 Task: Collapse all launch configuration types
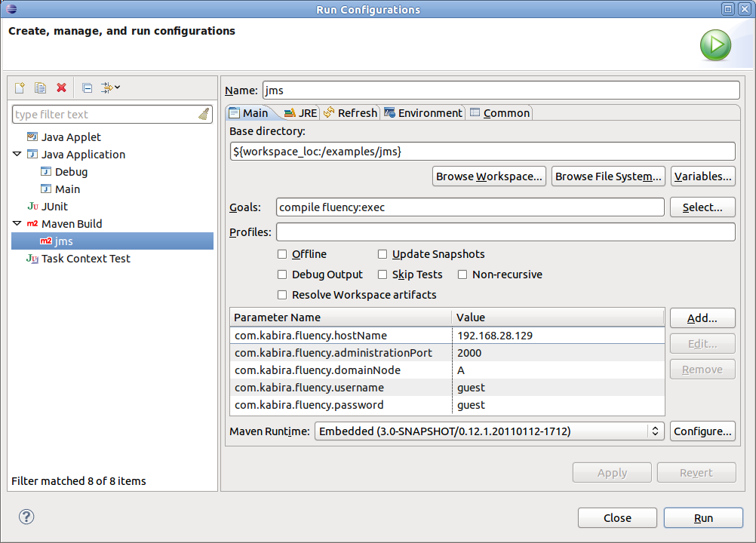(x=87, y=88)
